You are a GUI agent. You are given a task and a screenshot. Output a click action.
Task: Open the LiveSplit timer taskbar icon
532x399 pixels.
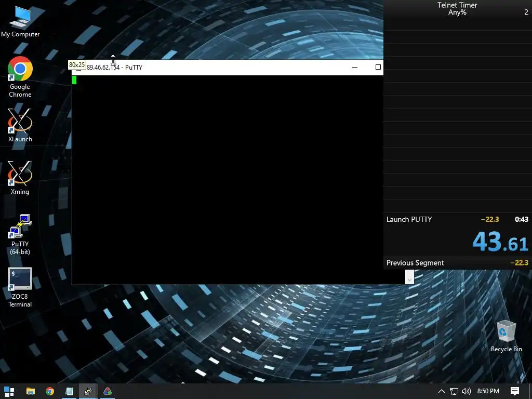tap(108, 391)
